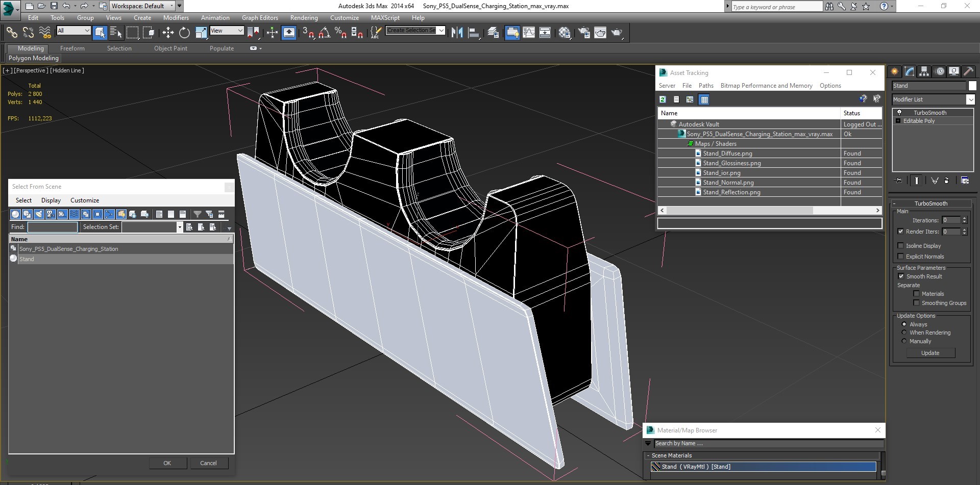The height and width of the screenshot is (485, 980).
Task: Click the Update button in TurboSmooth
Action: coord(930,353)
